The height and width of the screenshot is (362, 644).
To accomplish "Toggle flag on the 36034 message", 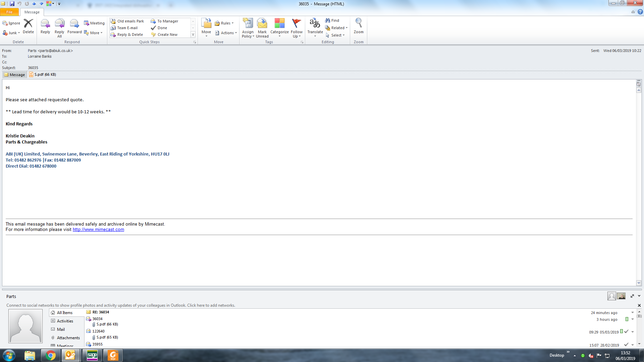I will (x=627, y=319).
